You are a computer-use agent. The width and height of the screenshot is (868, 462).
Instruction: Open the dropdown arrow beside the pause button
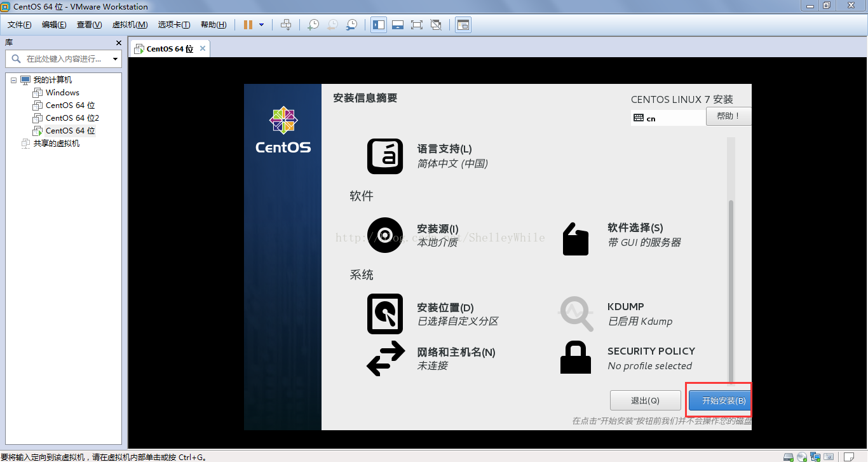(x=262, y=25)
